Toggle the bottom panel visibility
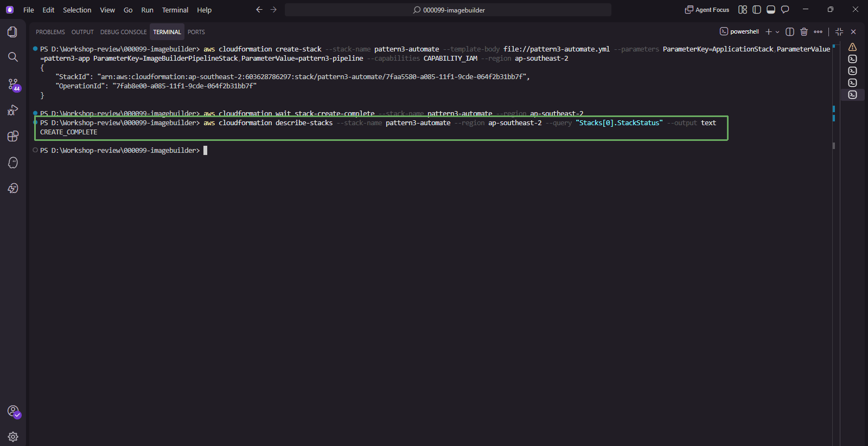This screenshot has height=446, width=868. click(x=771, y=10)
